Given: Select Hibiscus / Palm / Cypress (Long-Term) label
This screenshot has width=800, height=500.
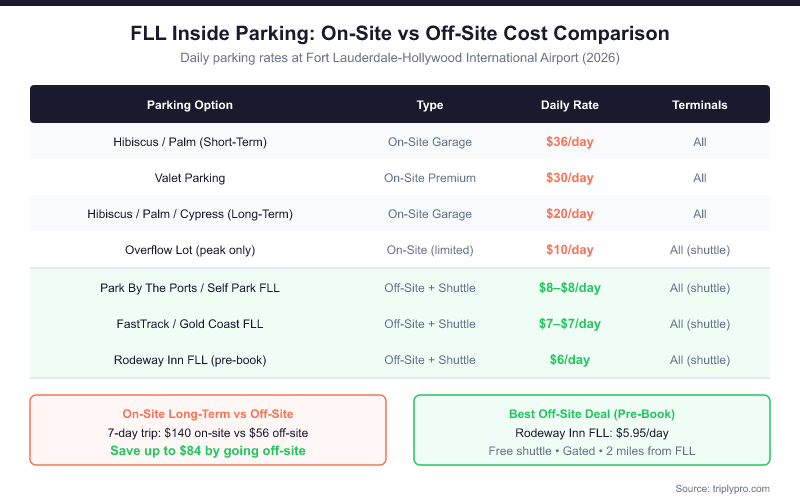Looking at the screenshot, I should (x=190, y=214).
